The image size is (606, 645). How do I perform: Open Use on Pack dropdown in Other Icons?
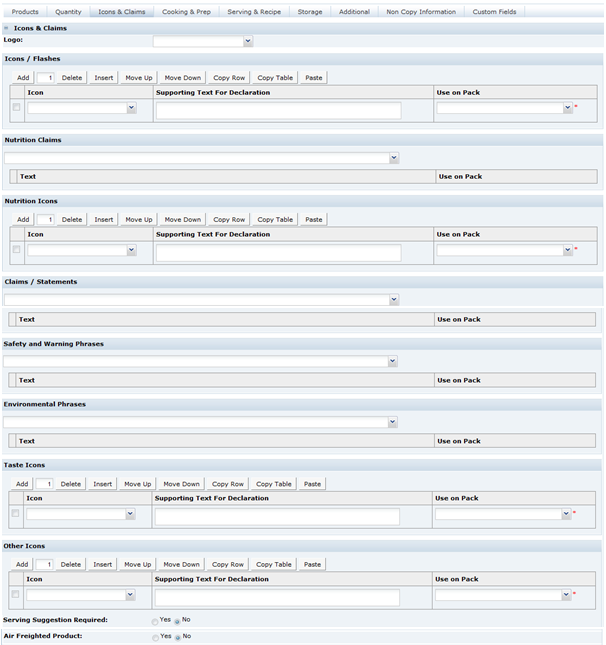click(566, 595)
